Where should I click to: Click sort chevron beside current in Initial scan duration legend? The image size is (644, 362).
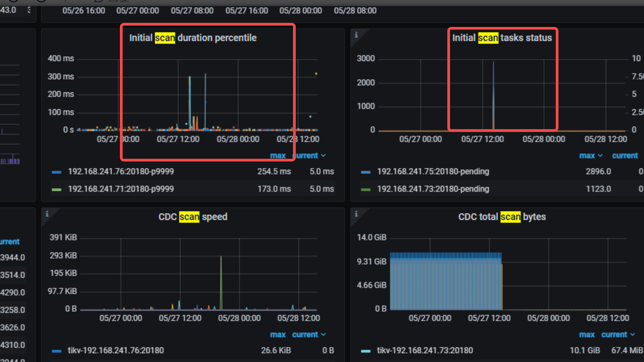tap(324, 156)
